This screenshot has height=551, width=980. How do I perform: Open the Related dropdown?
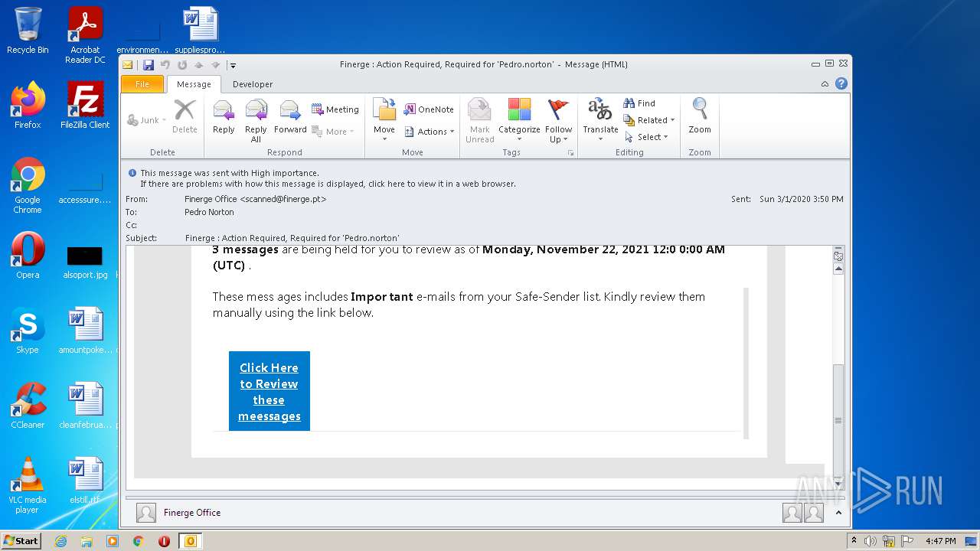[x=649, y=120]
